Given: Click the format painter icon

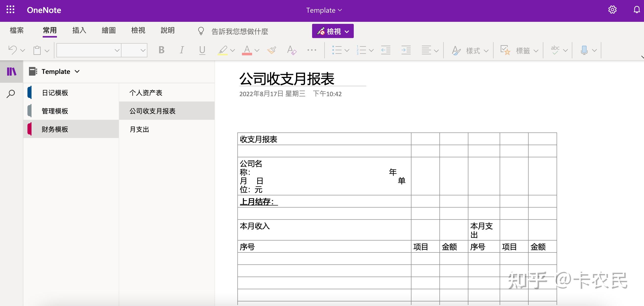Looking at the screenshot, I should pyautogui.click(x=272, y=50).
